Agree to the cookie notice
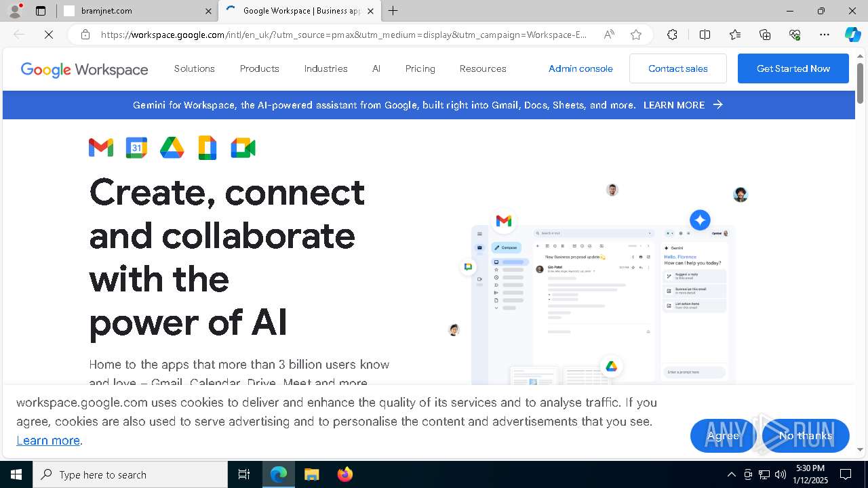 pos(723,436)
